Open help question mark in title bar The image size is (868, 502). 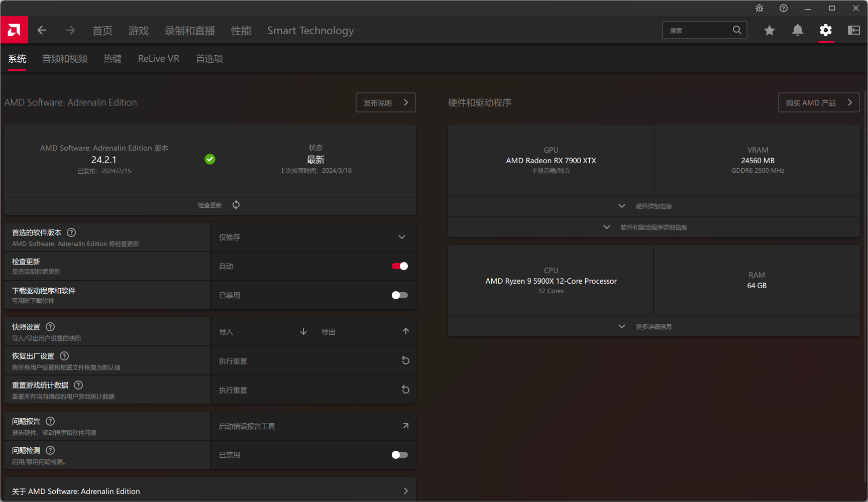point(784,8)
